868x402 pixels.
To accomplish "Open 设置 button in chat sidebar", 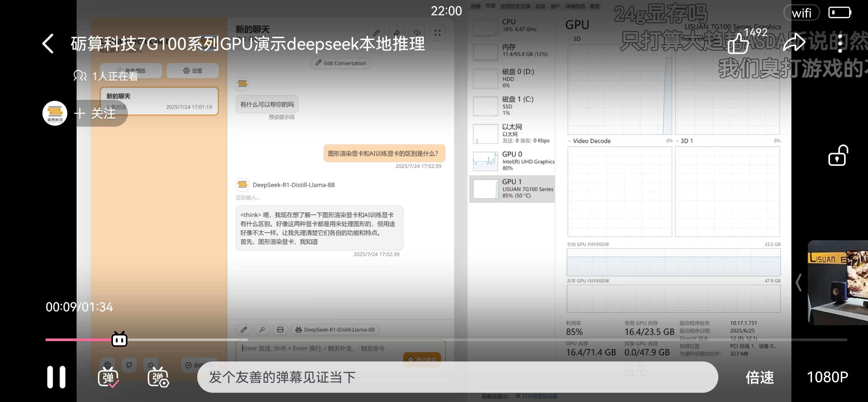I will (x=193, y=71).
